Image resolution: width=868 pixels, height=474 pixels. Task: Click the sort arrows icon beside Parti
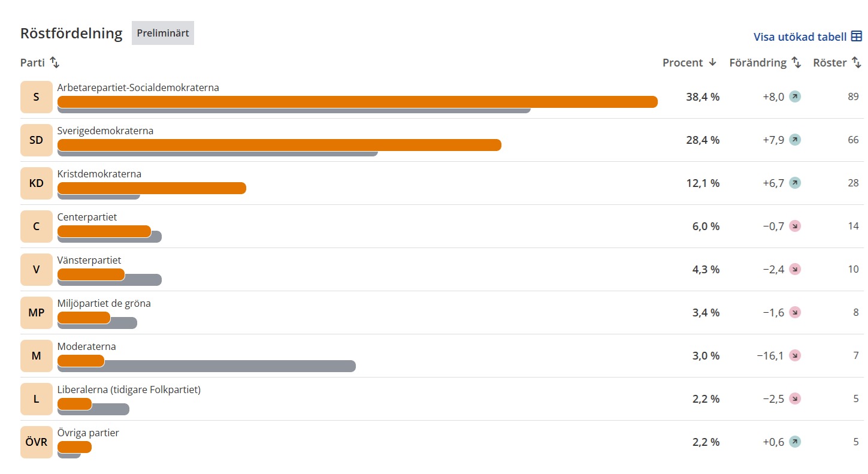pos(55,62)
